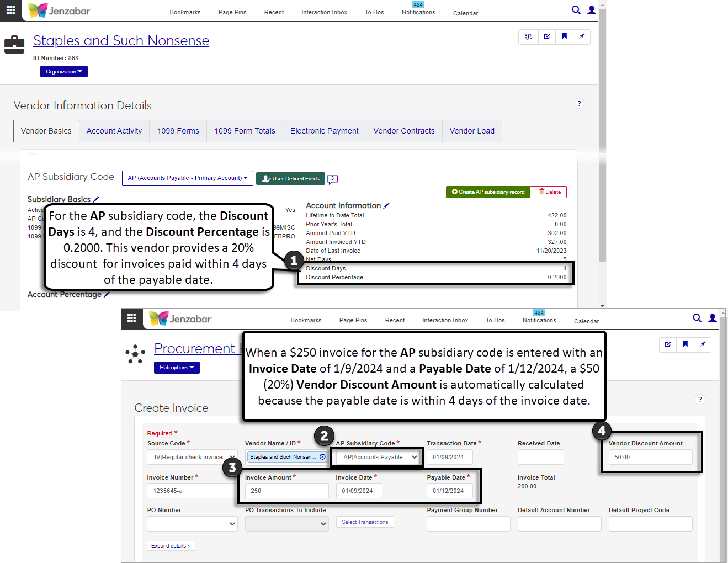728x563 pixels.
Task: Edit Account Information with the pencil icon
Action: 386,205
